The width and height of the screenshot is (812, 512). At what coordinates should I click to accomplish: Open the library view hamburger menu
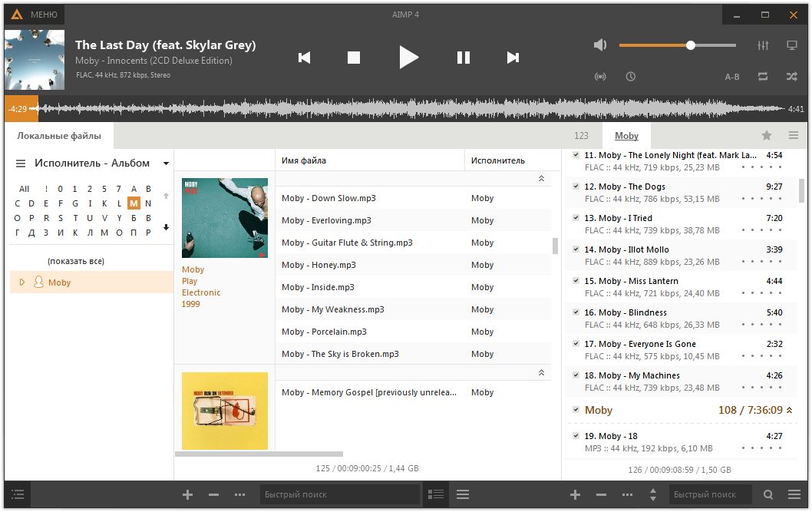point(463,495)
